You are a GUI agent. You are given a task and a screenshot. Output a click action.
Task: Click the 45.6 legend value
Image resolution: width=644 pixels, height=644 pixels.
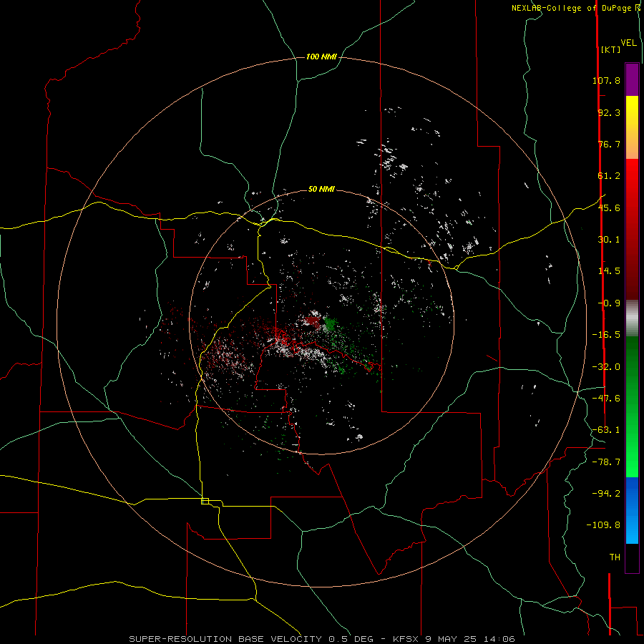click(609, 208)
